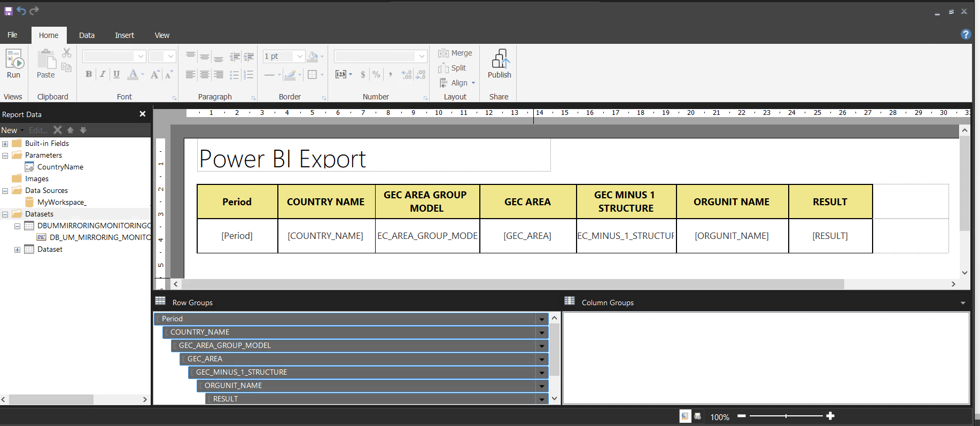
Task: Close the Report Data pane
Action: tap(142, 114)
